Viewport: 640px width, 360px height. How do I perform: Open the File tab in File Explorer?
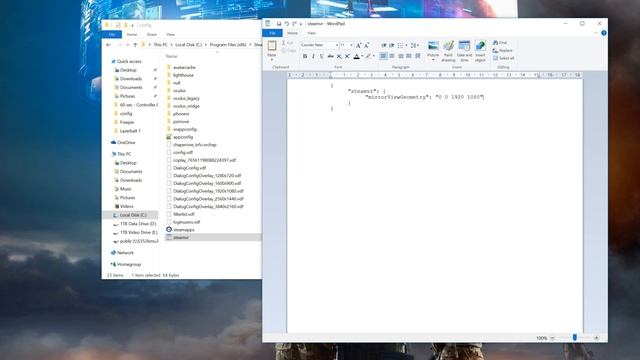pos(111,35)
